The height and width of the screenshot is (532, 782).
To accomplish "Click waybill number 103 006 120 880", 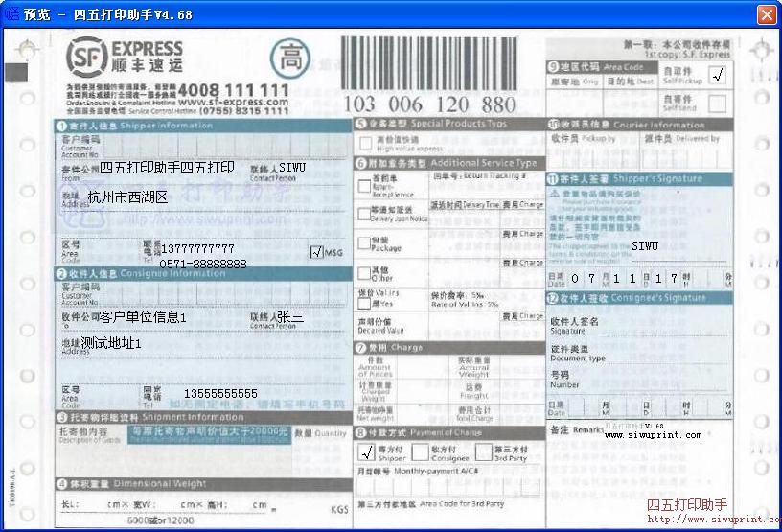I will point(429,104).
